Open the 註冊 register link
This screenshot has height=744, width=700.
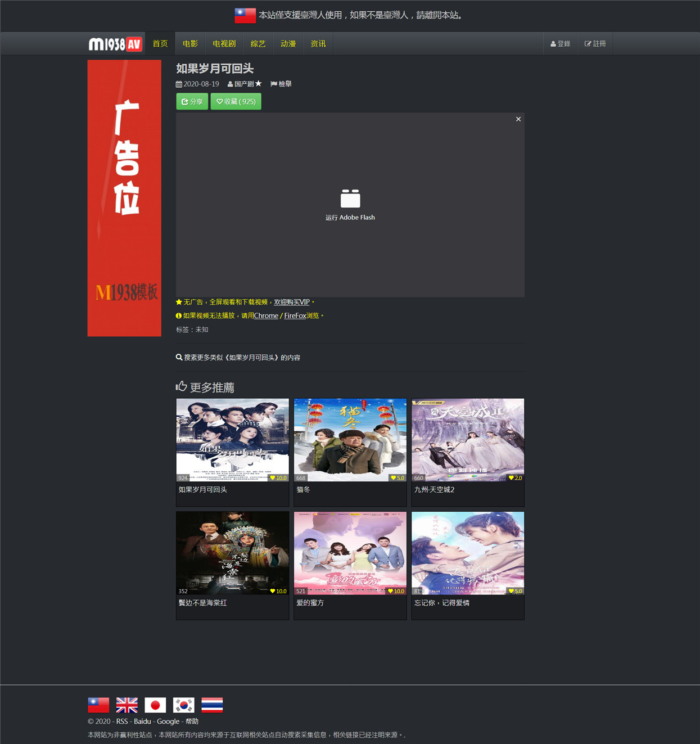tap(595, 44)
